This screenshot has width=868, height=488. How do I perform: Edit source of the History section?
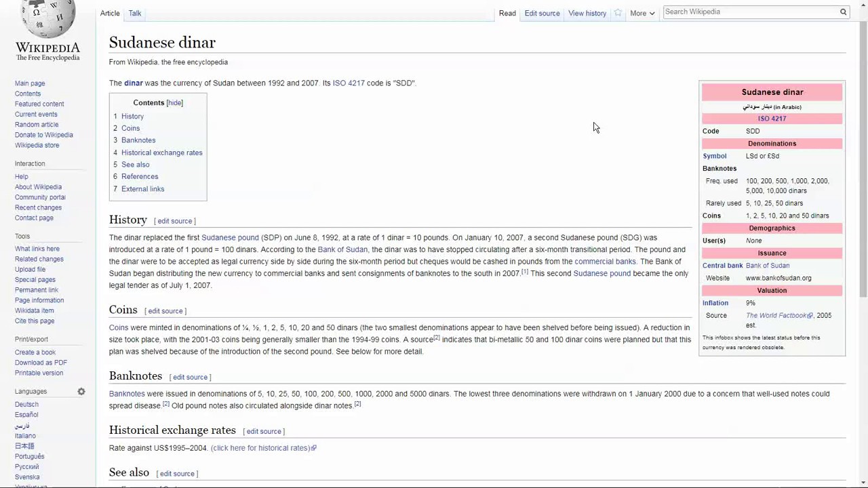coord(175,221)
